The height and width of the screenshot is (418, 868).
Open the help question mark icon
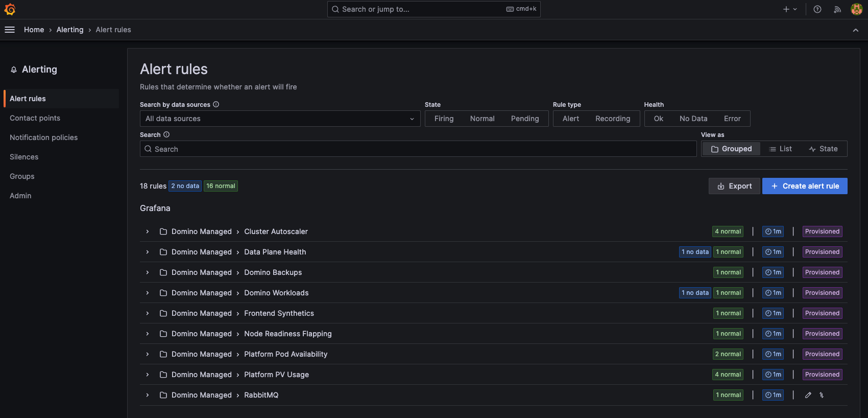[x=817, y=9]
